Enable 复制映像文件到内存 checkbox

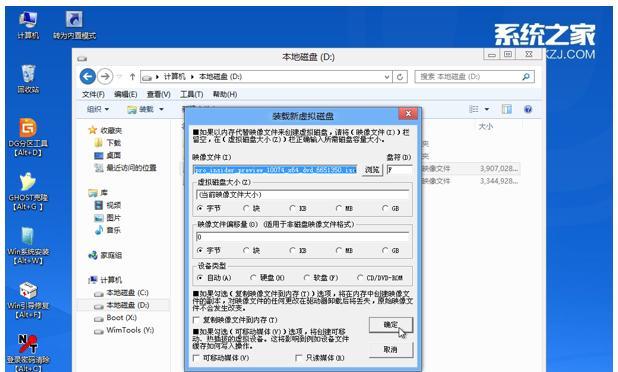[235, 320]
